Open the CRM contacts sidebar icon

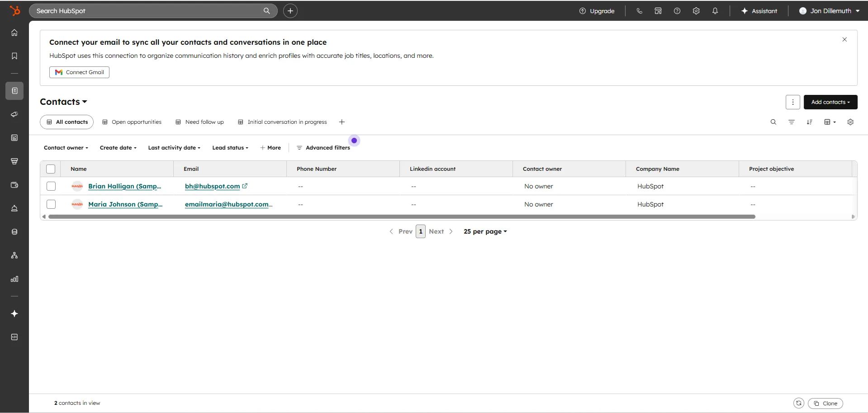click(x=14, y=91)
